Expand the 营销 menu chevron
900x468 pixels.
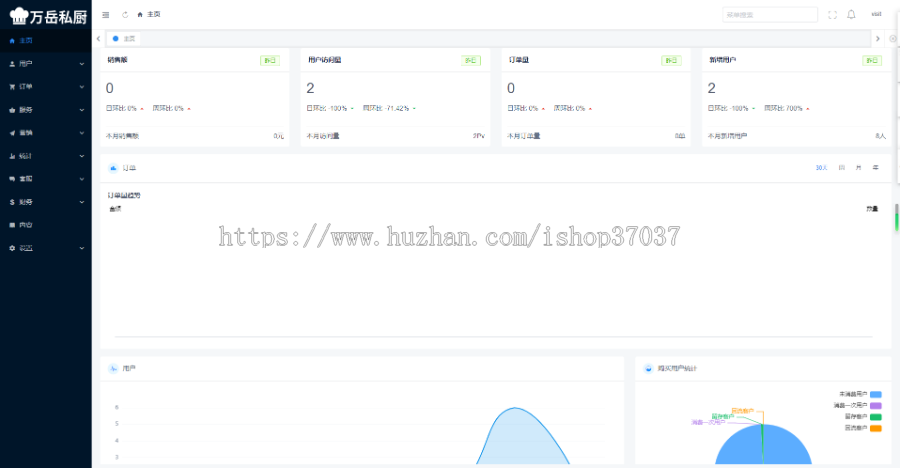pyautogui.click(x=82, y=133)
